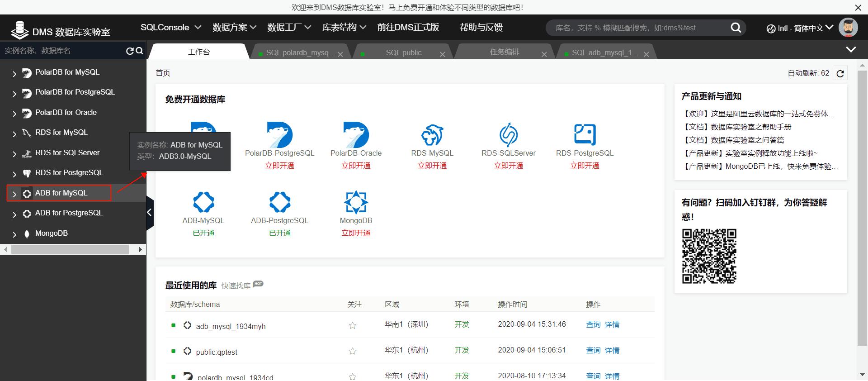Click the ADB-MySQL product icon
868x381 pixels.
(203, 202)
